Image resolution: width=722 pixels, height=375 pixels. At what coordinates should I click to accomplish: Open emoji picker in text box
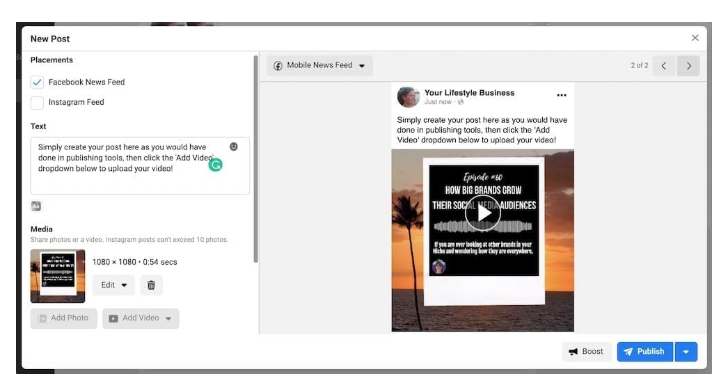point(234,146)
